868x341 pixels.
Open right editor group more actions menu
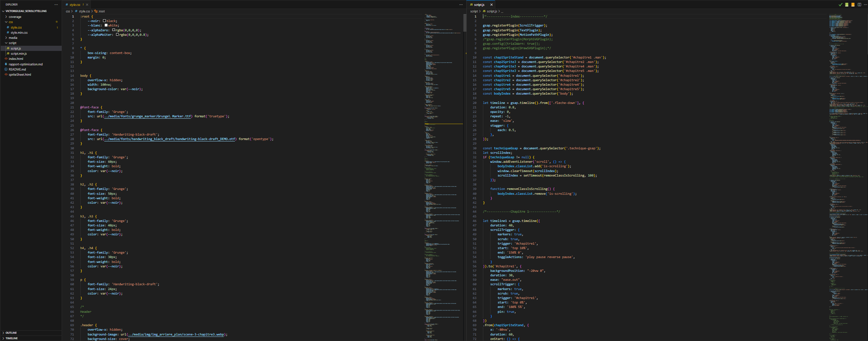click(x=865, y=5)
